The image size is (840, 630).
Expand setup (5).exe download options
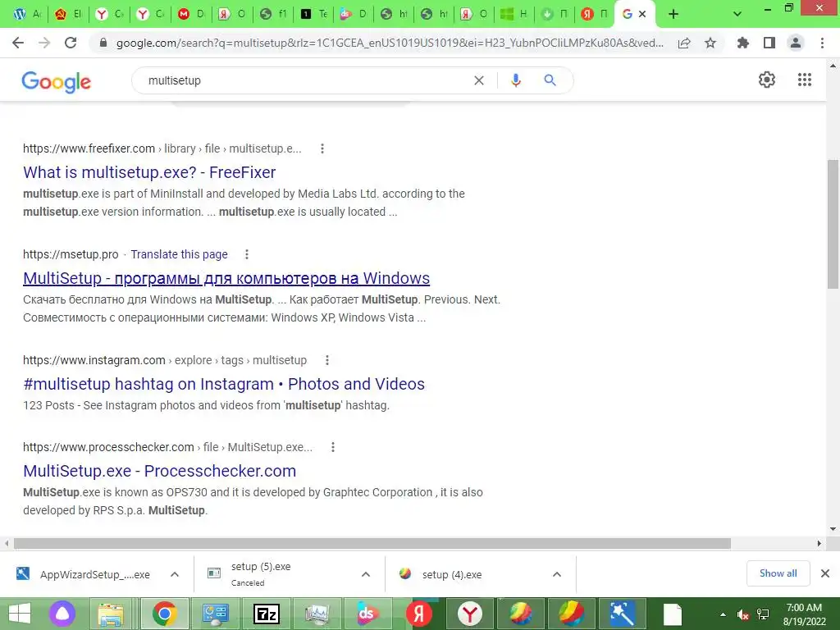(x=365, y=574)
